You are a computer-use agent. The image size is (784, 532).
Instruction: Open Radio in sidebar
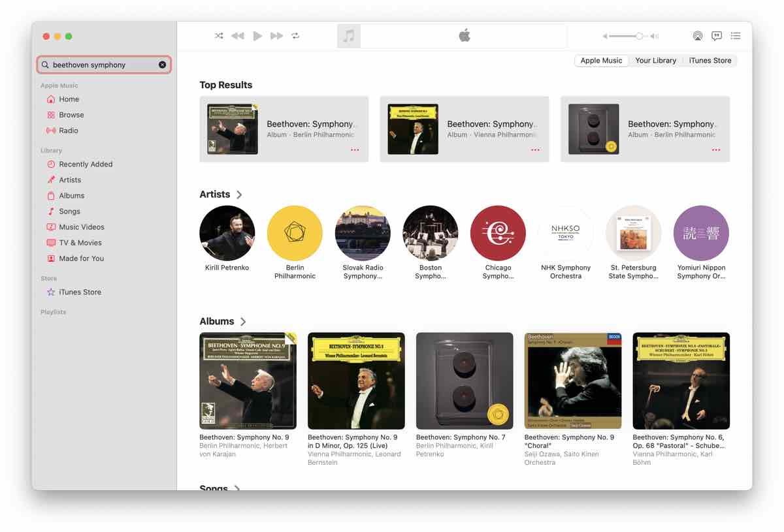[x=69, y=131]
